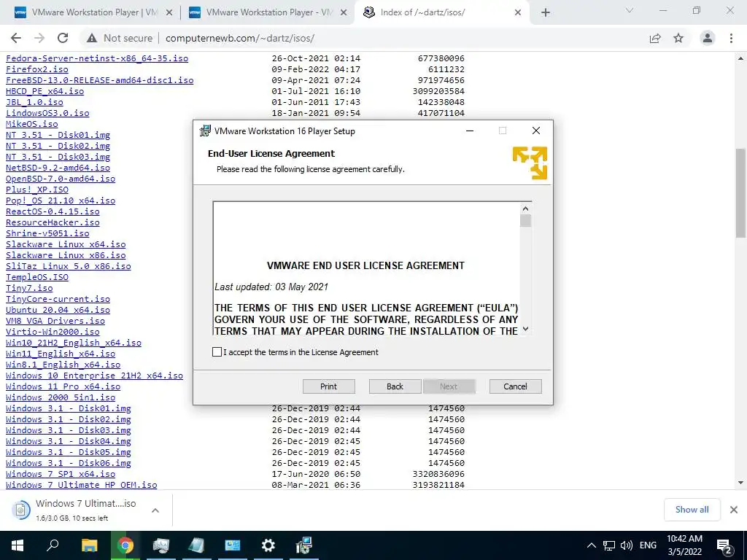Open Fedora-Server-netinst-x86_64-35.iso link
The height and width of the screenshot is (560, 747).
click(x=97, y=58)
